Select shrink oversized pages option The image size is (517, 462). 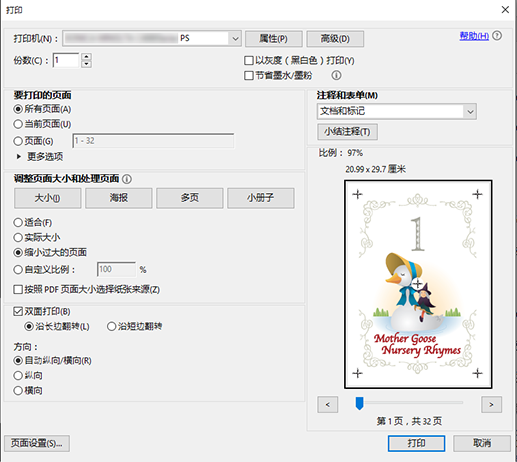click(18, 253)
